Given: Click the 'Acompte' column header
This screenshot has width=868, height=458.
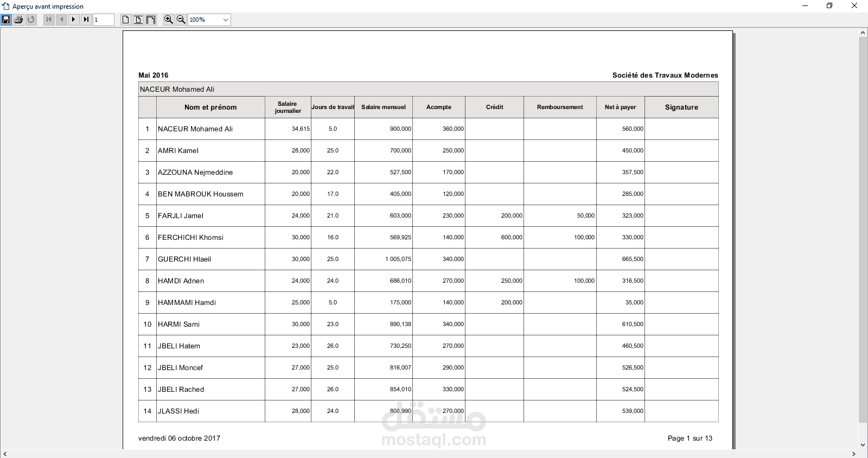Looking at the screenshot, I should coord(439,107).
